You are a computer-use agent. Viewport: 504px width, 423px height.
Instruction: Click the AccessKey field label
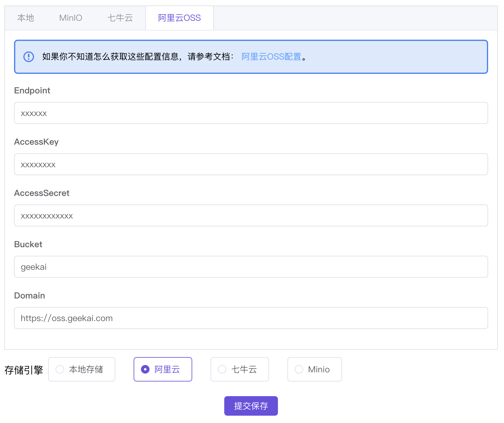tap(36, 142)
